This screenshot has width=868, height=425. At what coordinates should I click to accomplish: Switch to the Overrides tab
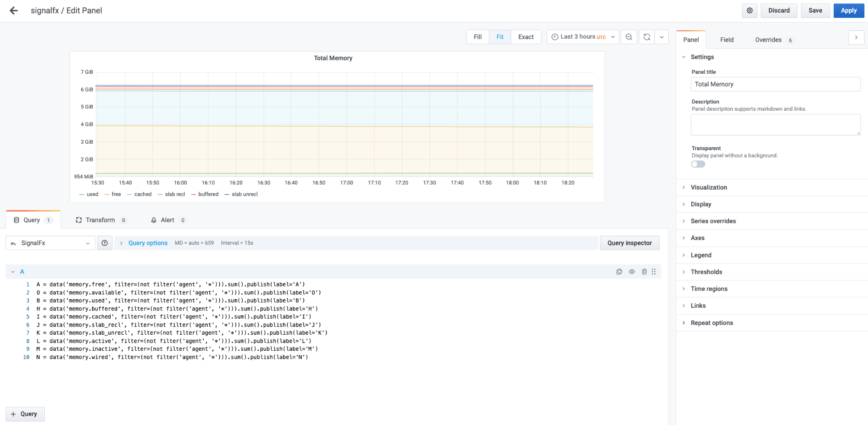[768, 40]
